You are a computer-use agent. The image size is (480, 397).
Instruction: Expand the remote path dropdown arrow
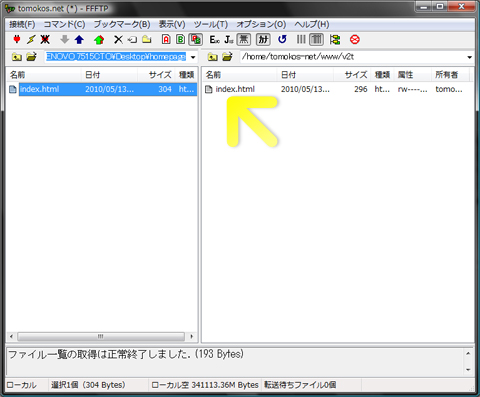tap(469, 57)
